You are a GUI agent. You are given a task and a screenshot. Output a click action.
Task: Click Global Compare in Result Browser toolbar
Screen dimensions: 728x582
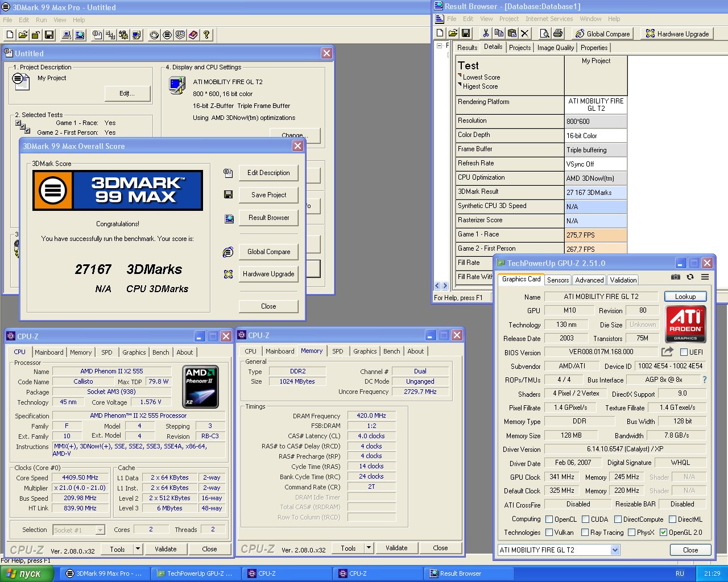[x=602, y=34]
